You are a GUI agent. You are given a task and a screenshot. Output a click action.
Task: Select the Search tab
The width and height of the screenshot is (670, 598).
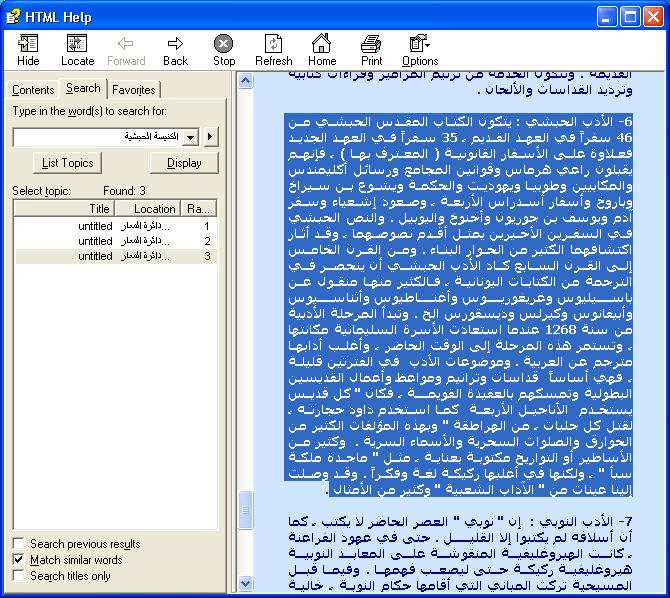[x=83, y=88]
